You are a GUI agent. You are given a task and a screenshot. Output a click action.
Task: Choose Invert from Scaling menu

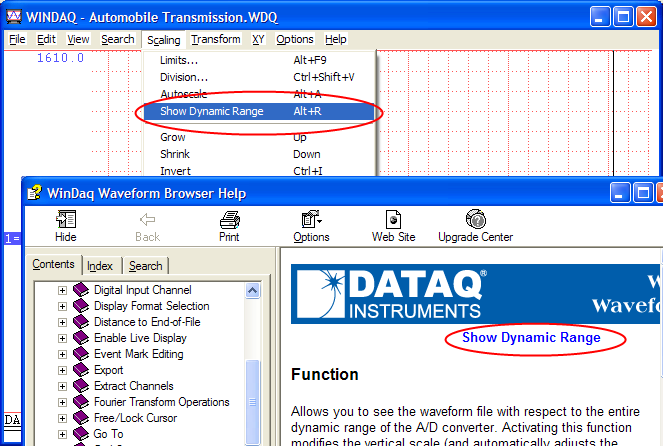click(259, 171)
